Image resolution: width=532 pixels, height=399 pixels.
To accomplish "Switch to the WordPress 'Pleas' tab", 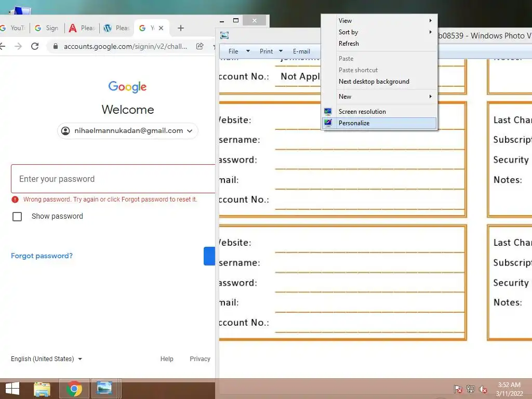I will [x=116, y=28].
